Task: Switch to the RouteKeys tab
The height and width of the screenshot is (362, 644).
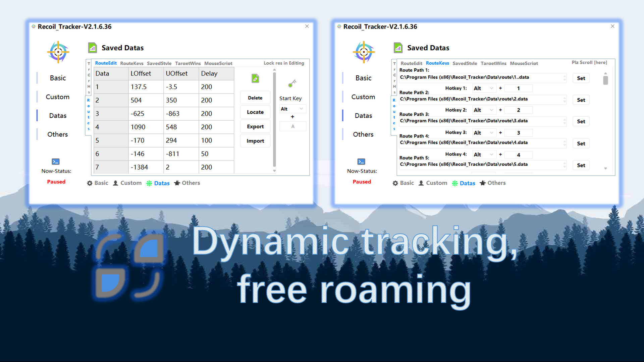Action: [x=132, y=63]
